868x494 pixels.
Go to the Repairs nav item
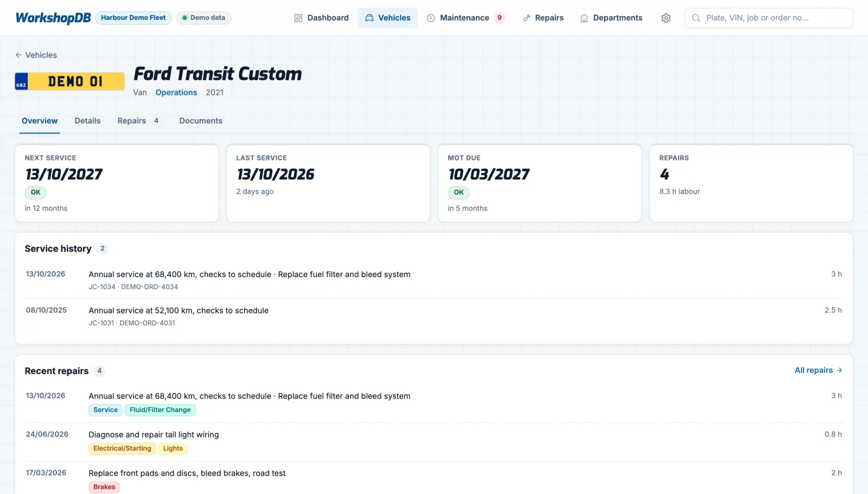pos(543,18)
